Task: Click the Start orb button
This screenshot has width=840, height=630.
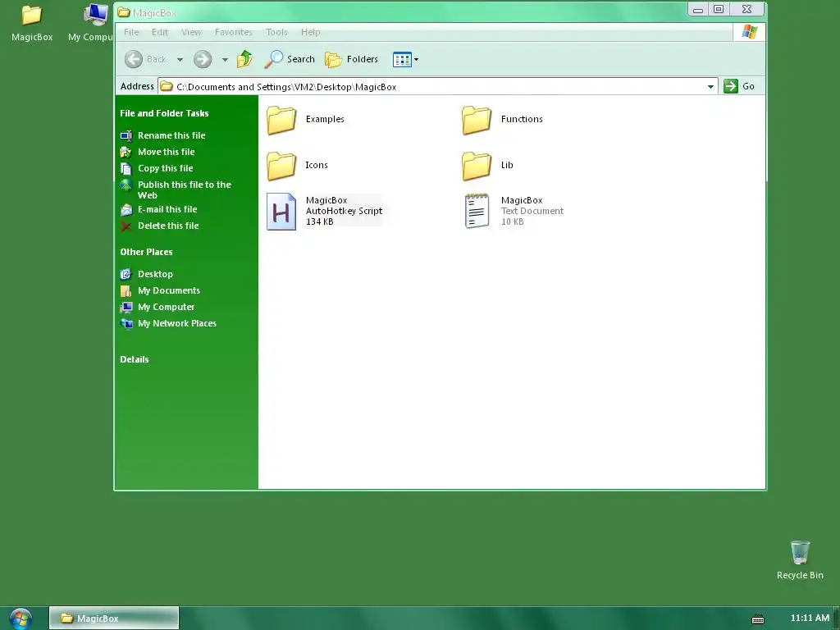Action: point(21,619)
